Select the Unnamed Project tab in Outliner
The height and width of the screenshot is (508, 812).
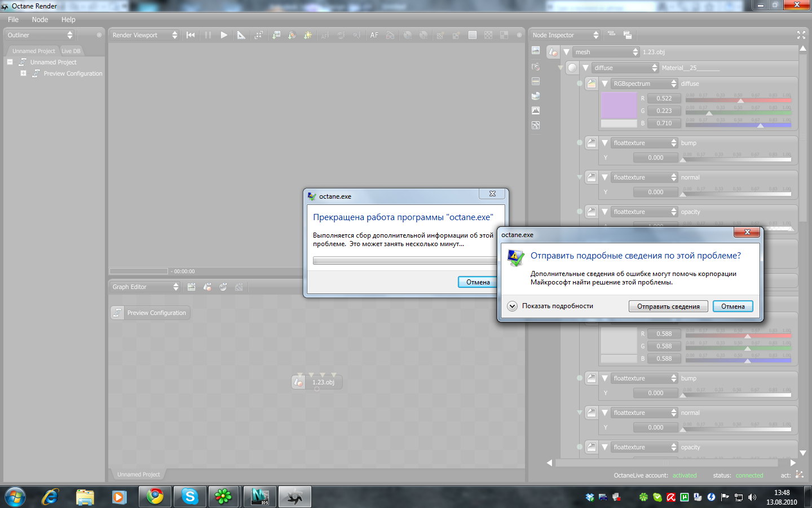[34, 51]
